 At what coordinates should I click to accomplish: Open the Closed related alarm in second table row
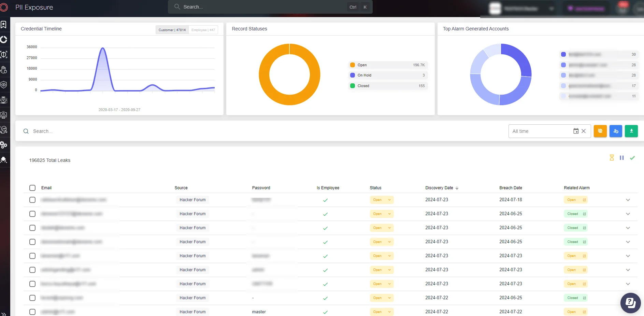[575, 214]
